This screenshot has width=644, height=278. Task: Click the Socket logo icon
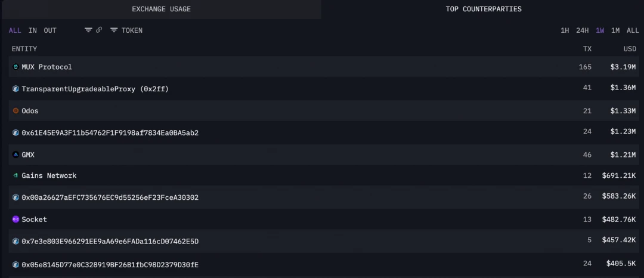point(16,220)
